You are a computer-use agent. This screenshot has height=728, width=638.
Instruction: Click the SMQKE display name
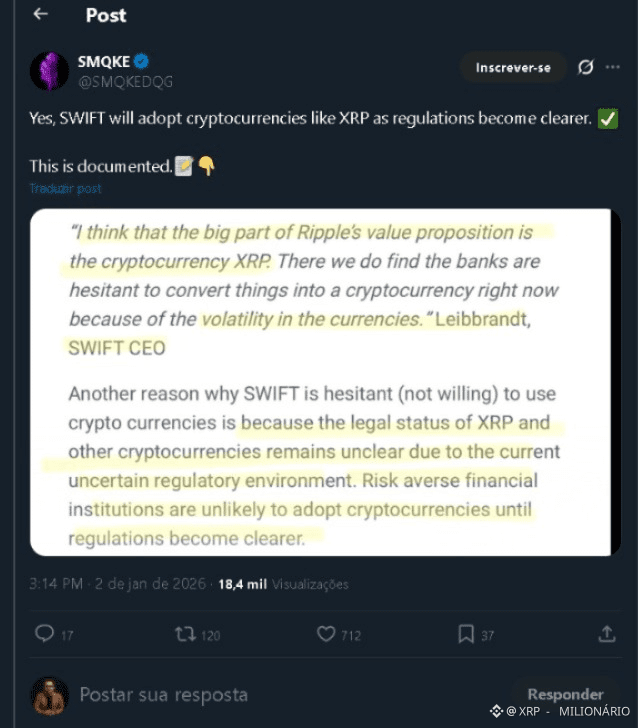[104, 62]
